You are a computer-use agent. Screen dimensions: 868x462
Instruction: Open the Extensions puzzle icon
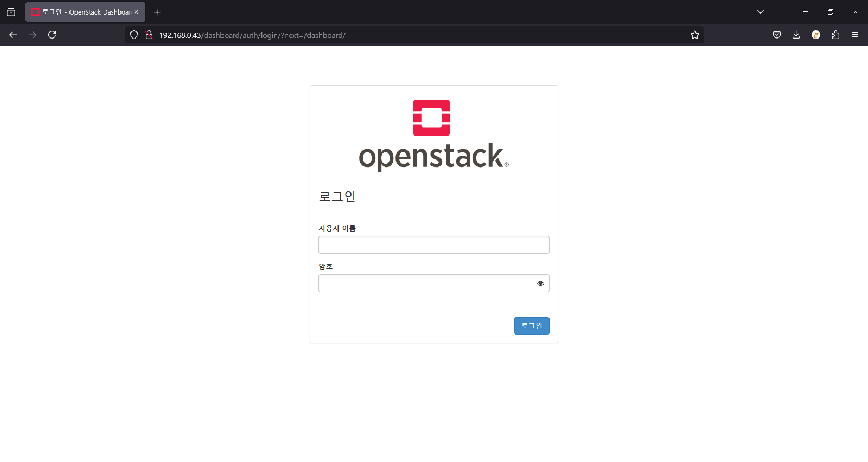click(835, 35)
